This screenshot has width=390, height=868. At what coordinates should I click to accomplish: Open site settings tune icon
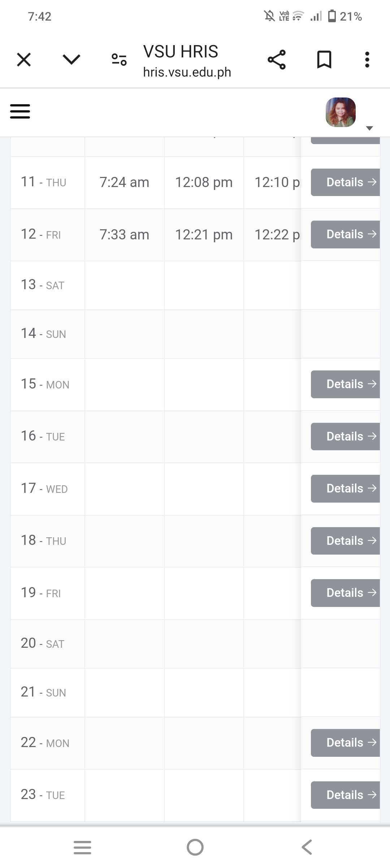coord(119,60)
